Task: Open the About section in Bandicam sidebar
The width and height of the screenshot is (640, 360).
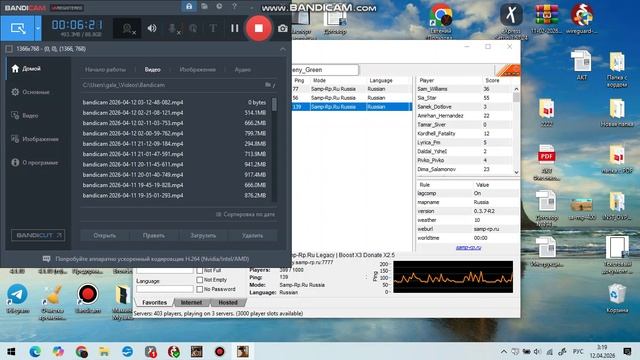Action: pos(35,162)
